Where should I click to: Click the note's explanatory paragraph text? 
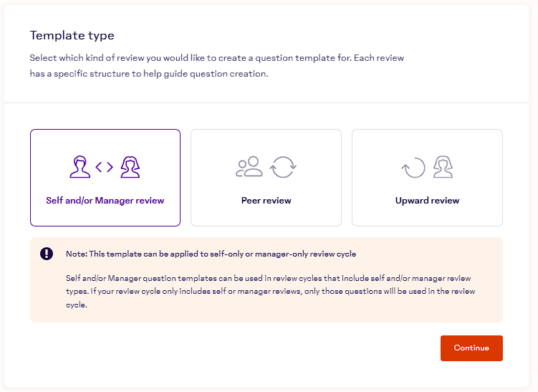coord(265,291)
